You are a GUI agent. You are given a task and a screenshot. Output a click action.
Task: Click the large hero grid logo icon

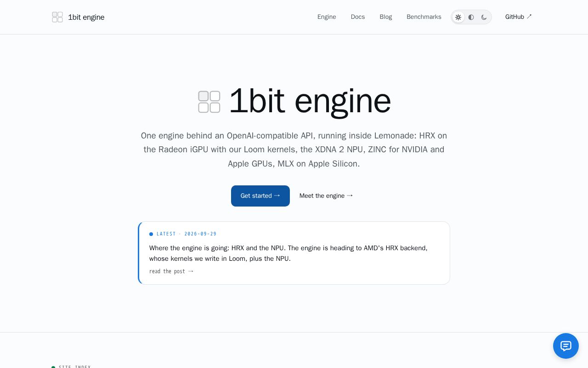point(209,102)
